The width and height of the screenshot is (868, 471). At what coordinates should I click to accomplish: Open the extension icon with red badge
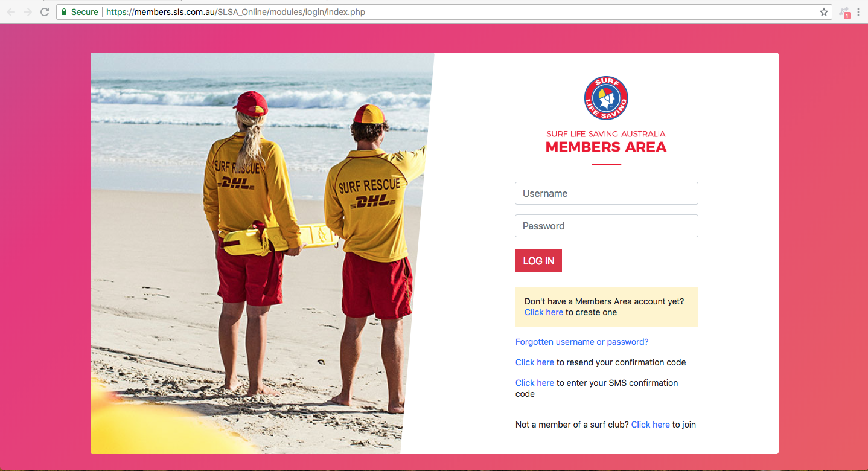844,12
